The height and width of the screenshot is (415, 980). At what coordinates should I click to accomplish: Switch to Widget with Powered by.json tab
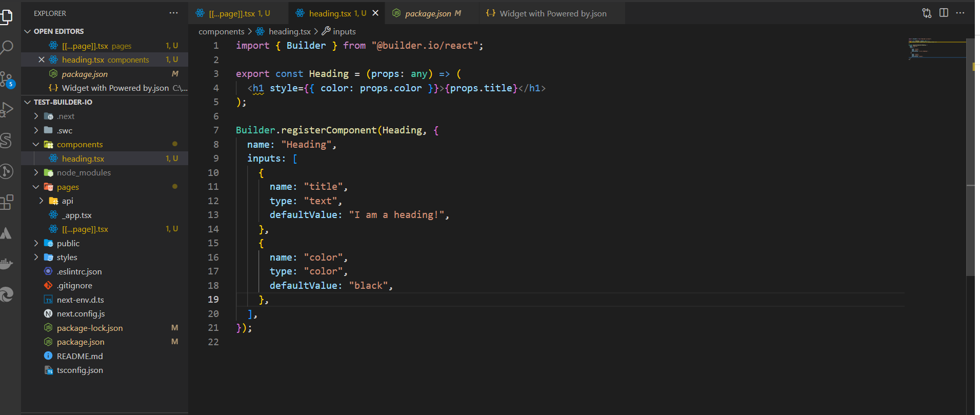[x=552, y=13]
